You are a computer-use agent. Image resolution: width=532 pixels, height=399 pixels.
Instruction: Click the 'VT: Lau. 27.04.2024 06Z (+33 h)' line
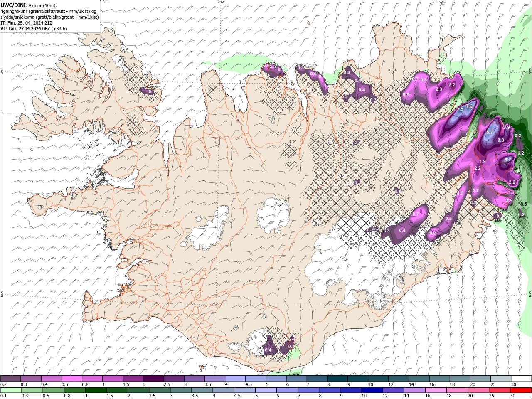[x=34, y=28]
